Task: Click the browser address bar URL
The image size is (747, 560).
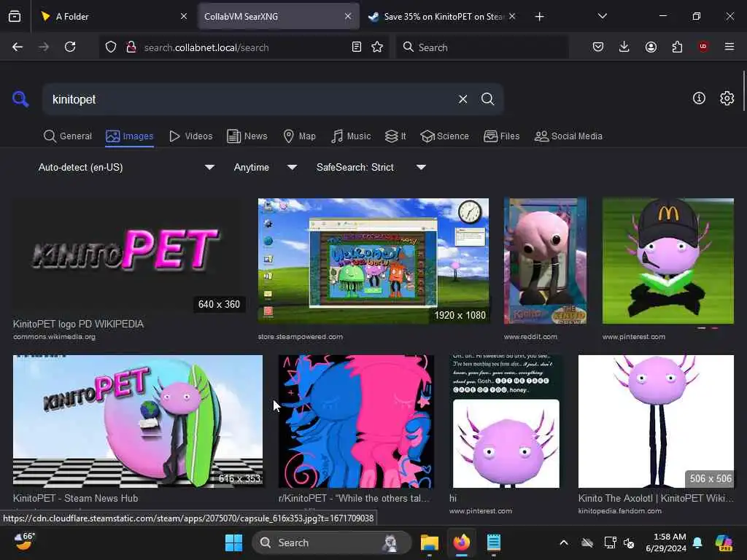Action: pos(206,47)
